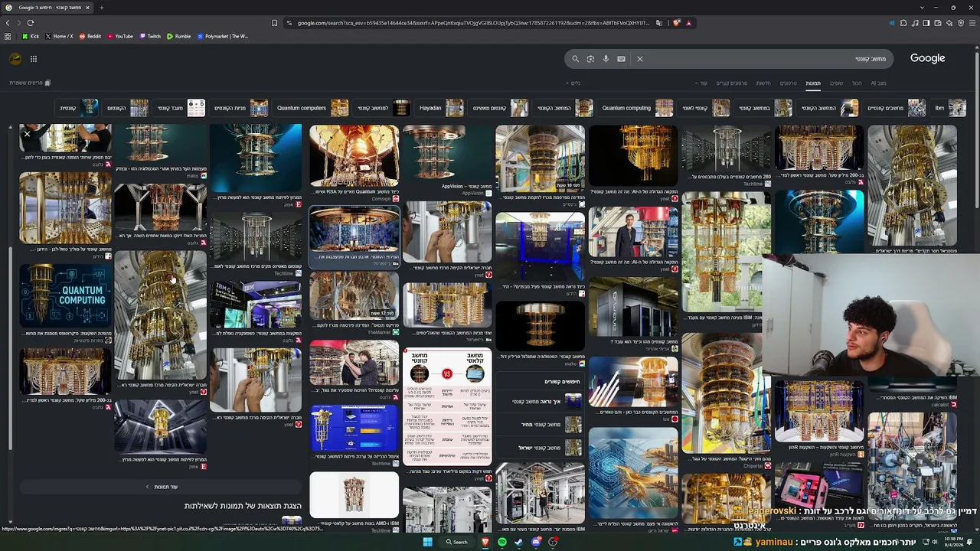980x551 pixels.
Task: Click the browser tab titled מחשב קוונטי
Action: click(x=48, y=8)
